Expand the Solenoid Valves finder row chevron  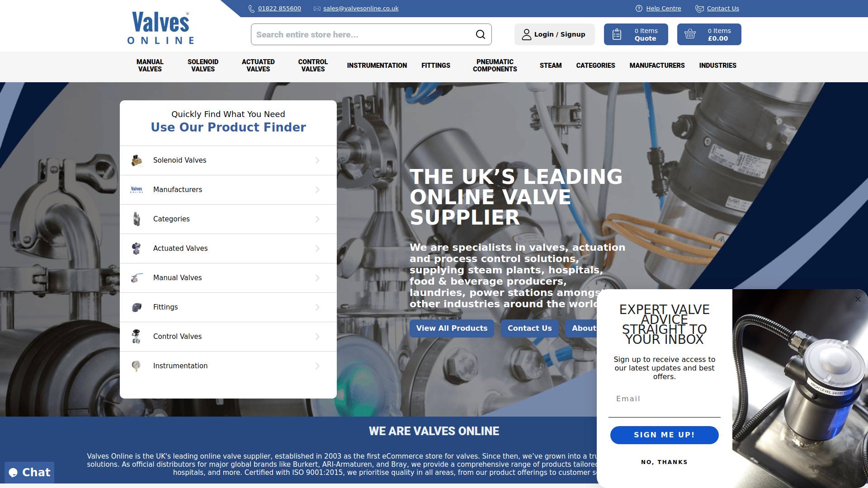point(317,160)
